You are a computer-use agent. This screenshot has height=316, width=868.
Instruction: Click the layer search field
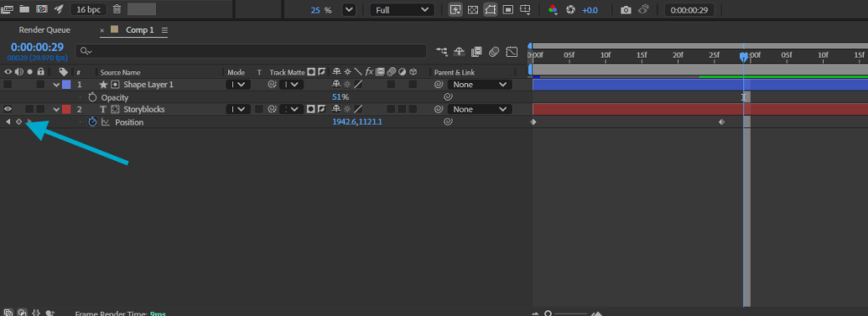251,51
